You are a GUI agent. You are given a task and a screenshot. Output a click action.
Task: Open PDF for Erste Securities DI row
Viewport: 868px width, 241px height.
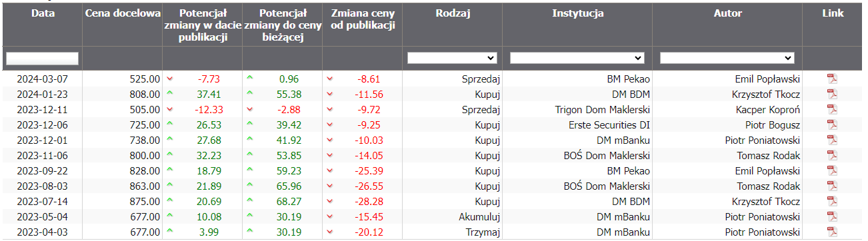pos(832,124)
